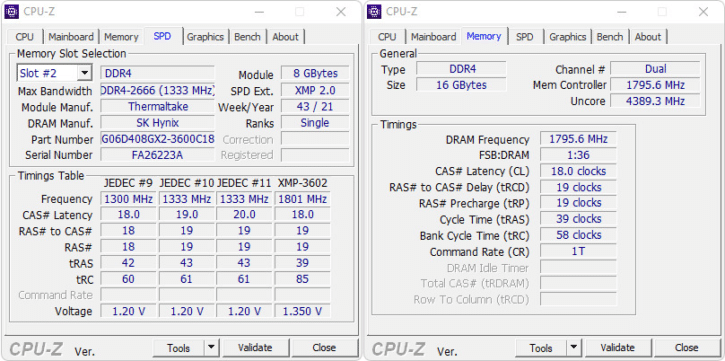Expand Tools dropdown arrow in right window
The height and width of the screenshot is (361, 725).
click(x=573, y=347)
